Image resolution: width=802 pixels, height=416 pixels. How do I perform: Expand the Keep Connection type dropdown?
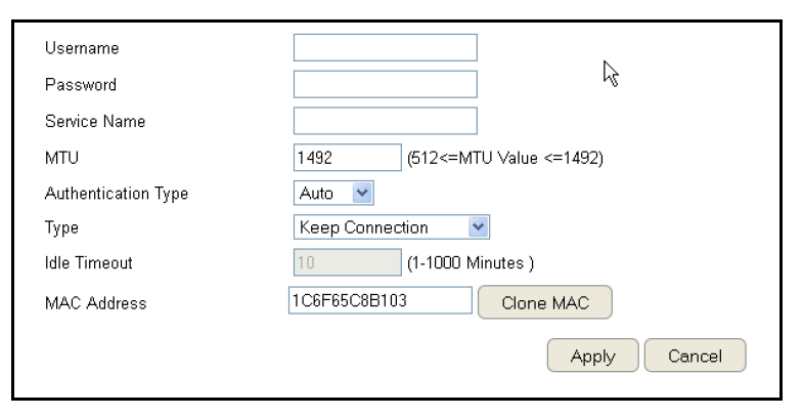[393, 228]
